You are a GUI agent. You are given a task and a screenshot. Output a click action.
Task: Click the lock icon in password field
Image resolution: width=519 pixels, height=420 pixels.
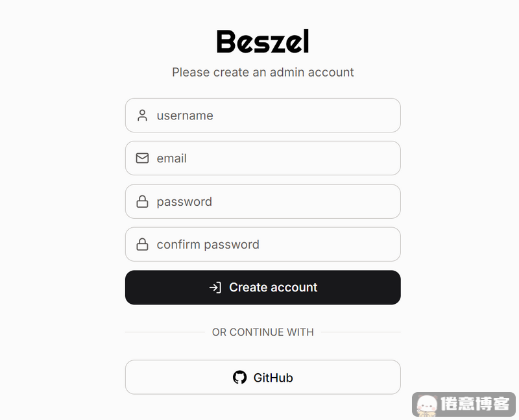click(x=142, y=202)
